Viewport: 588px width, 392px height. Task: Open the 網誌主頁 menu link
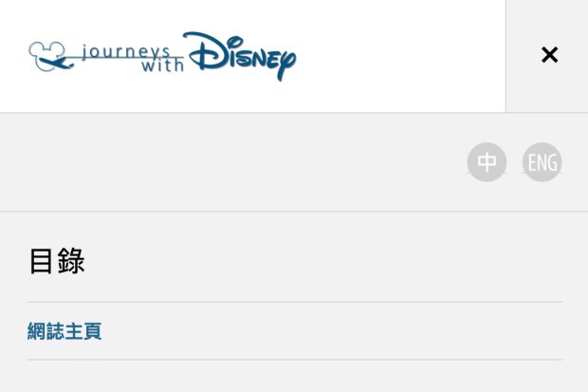coord(64,331)
